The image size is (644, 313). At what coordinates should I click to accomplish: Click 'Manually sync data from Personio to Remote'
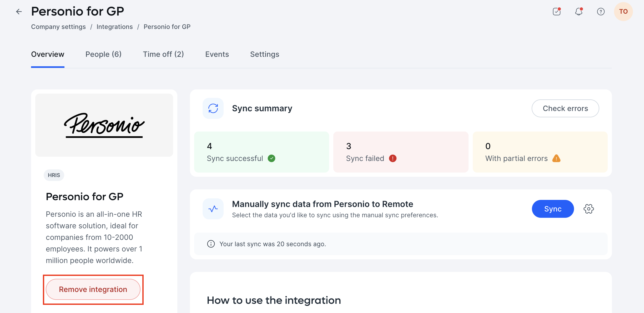(323, 204)
